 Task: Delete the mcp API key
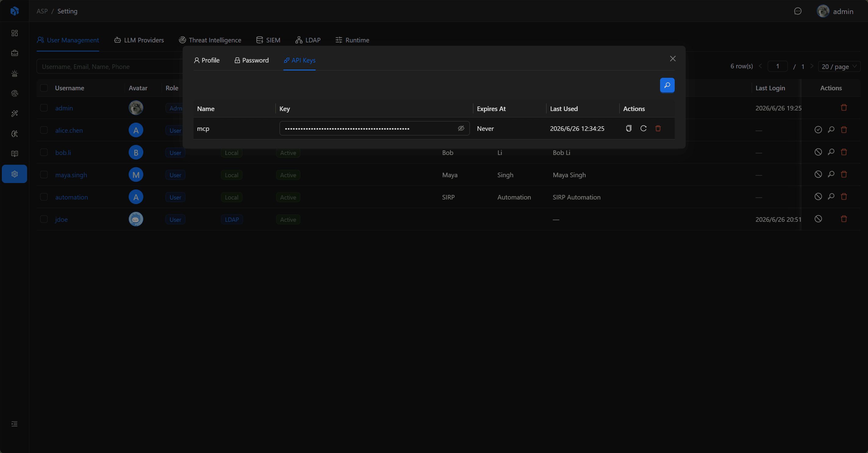coord(658,128)
